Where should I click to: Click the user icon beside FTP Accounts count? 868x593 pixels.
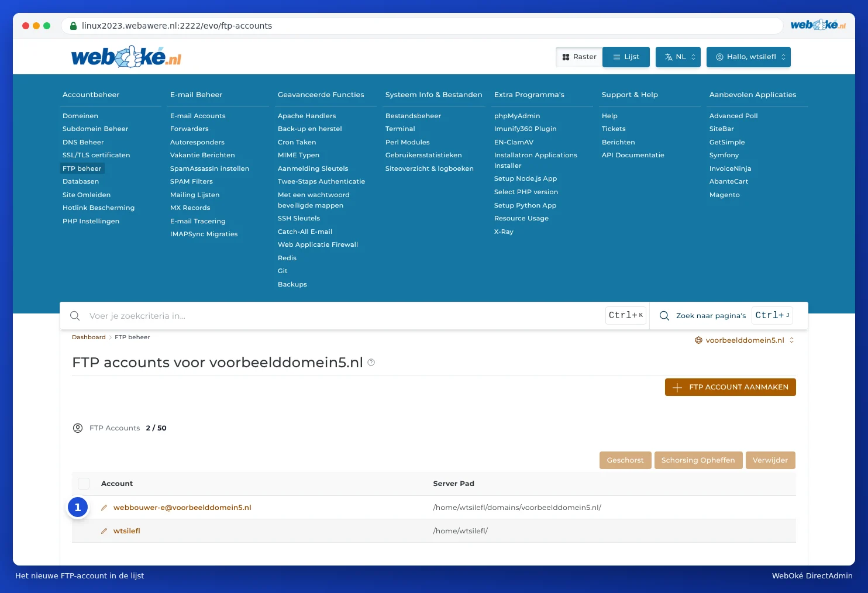click(x=78, y=428)
